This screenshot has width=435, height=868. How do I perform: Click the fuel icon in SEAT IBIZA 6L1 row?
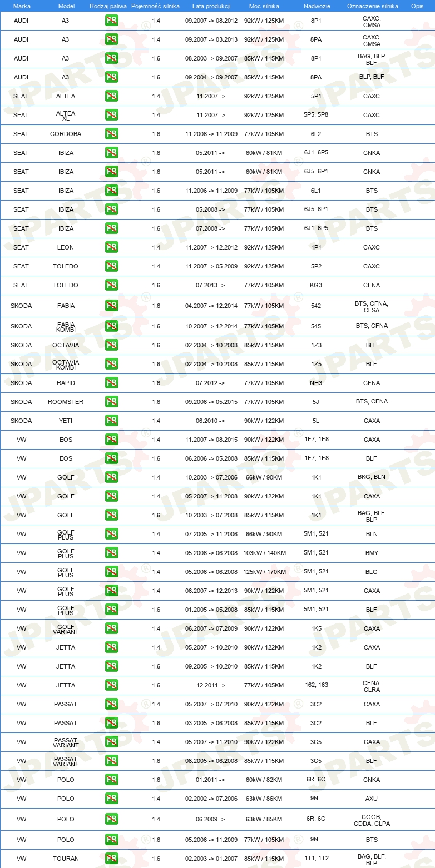pos(111,191)
